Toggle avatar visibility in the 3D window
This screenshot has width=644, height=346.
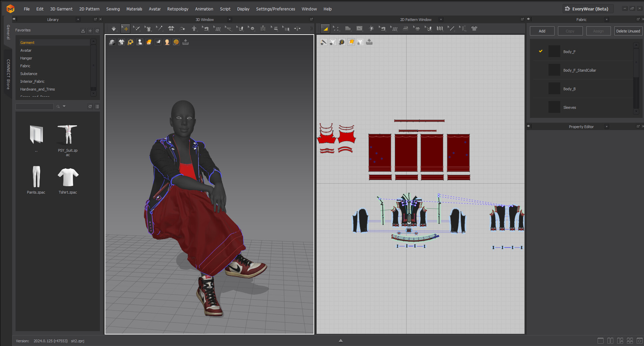click(x=140, y=42)
